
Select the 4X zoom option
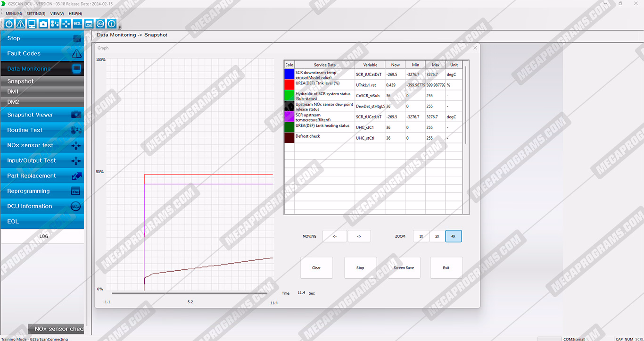[453, 236]
